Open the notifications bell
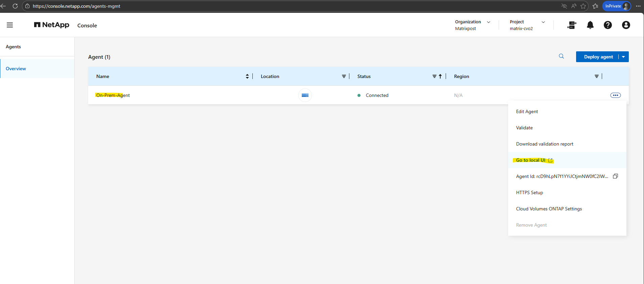This screenshot has width=644, height=284. [590, 25]
